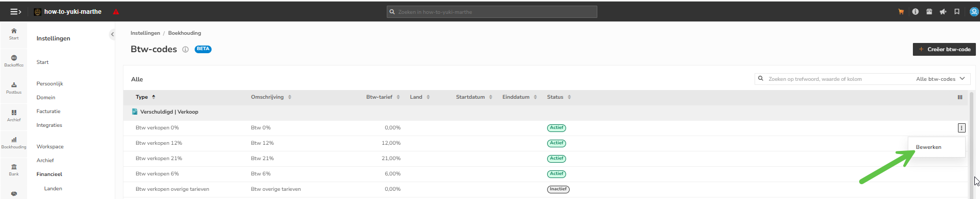
Task: Collapse the Instellingen side panel
Action: pos(112,34)
